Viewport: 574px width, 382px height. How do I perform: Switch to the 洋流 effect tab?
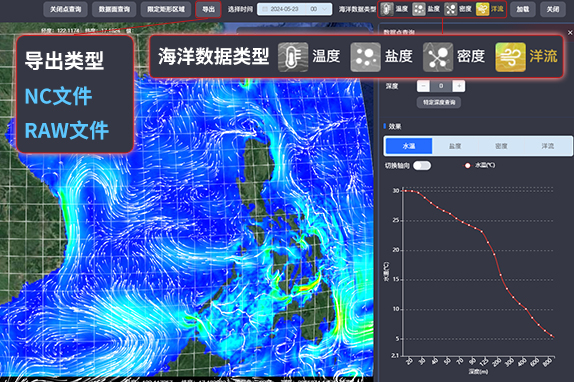coord(548,146)
